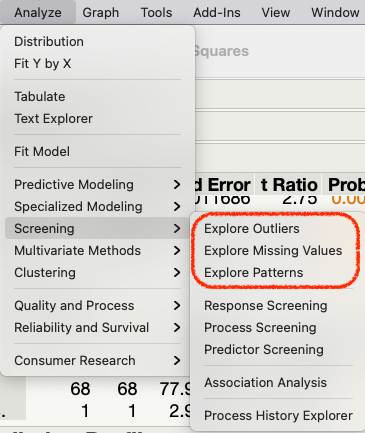
Task: Open the Add-Ins menu
Action: [x=217, y=13]
